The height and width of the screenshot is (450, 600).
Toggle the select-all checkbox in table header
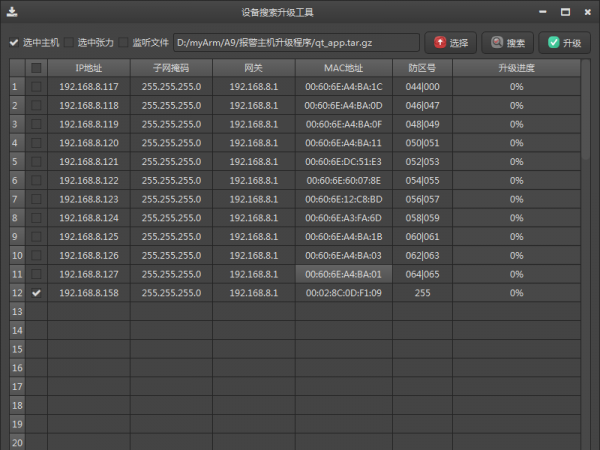pyautogui.click(x=37, y=68)
